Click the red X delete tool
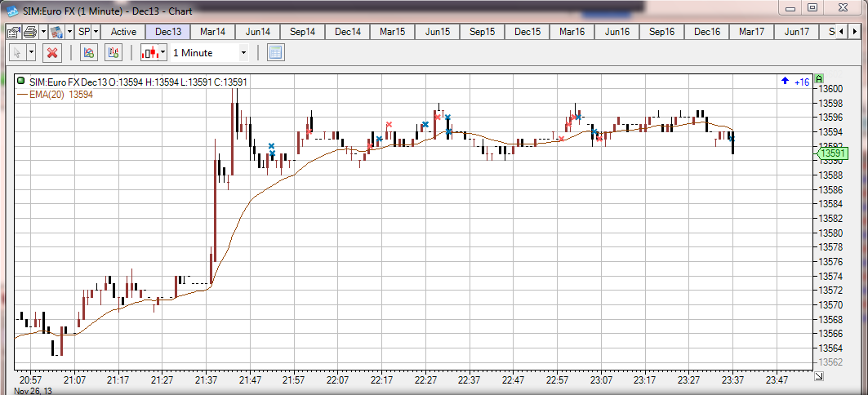Image resolution: width=868 pixels, height=395 pixels. pos(52,53)
